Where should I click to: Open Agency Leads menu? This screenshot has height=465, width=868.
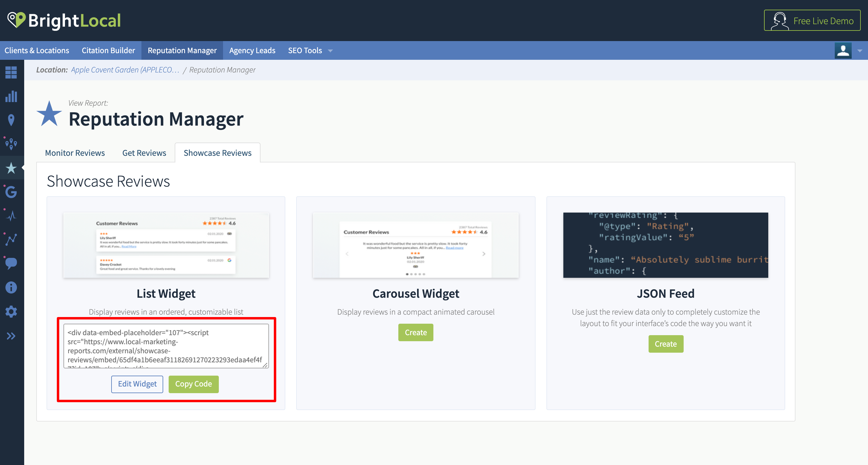[x=252, y=50]
